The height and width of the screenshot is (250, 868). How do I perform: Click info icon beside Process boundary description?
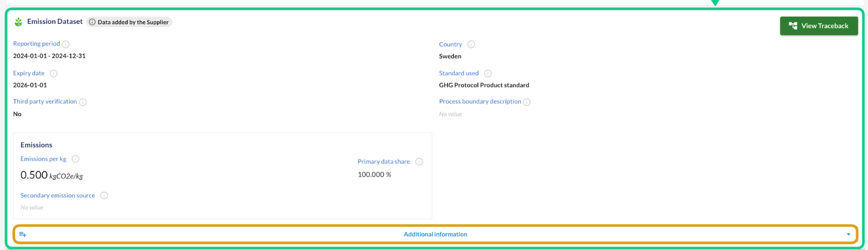point(527,102)
